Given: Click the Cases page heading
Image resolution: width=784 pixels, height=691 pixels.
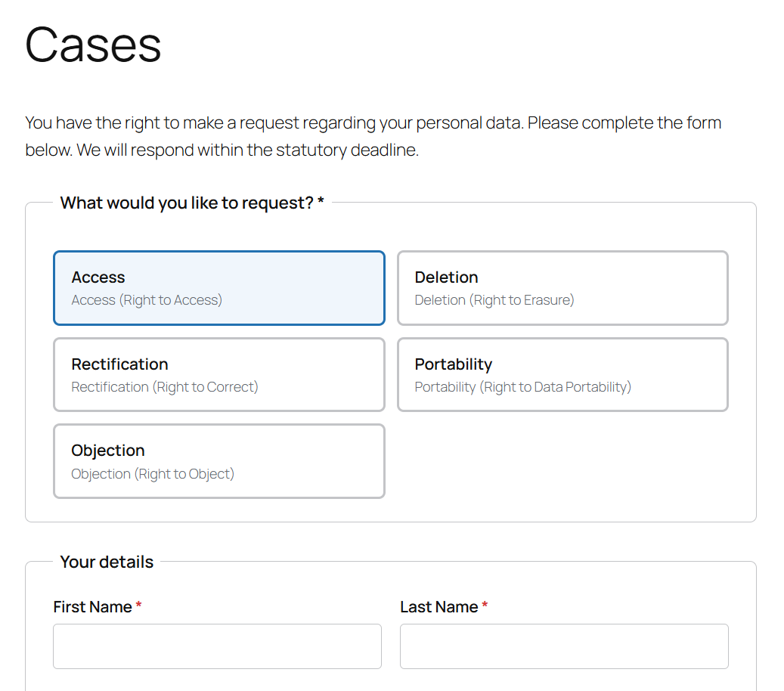Looking at the screenshot, I should click(x=93, y=44).
